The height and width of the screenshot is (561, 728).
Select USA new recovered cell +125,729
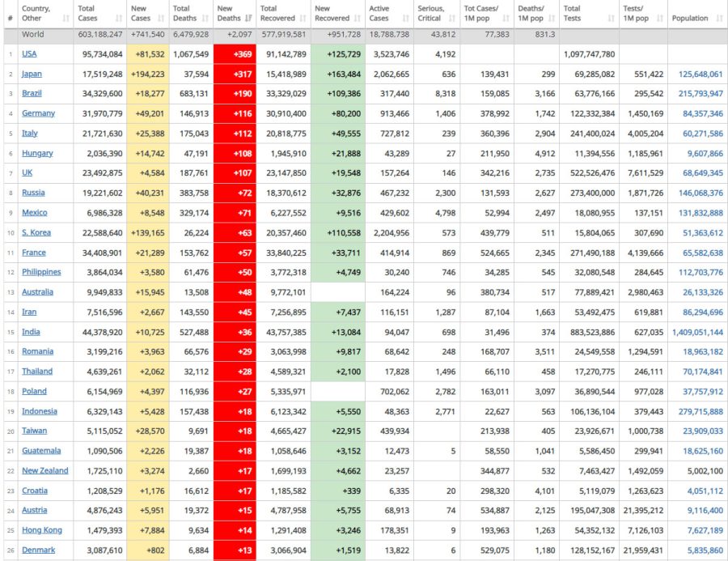[x=338, y=54]
